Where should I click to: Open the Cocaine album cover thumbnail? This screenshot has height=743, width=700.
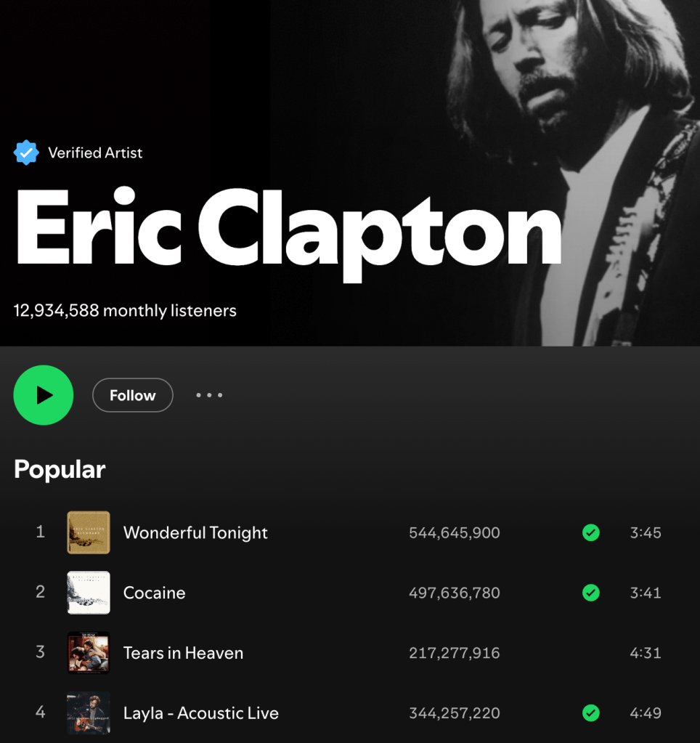point(89,593)
